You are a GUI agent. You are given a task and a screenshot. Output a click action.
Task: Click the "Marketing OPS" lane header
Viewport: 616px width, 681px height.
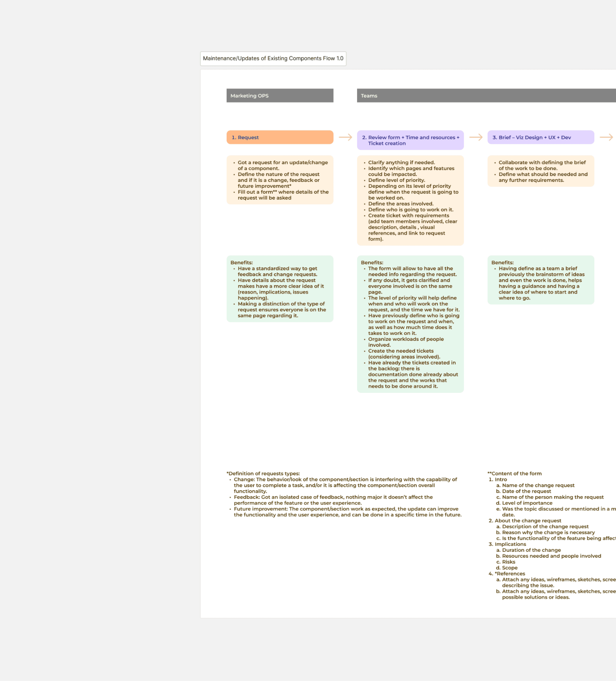(x=280, y=96)
